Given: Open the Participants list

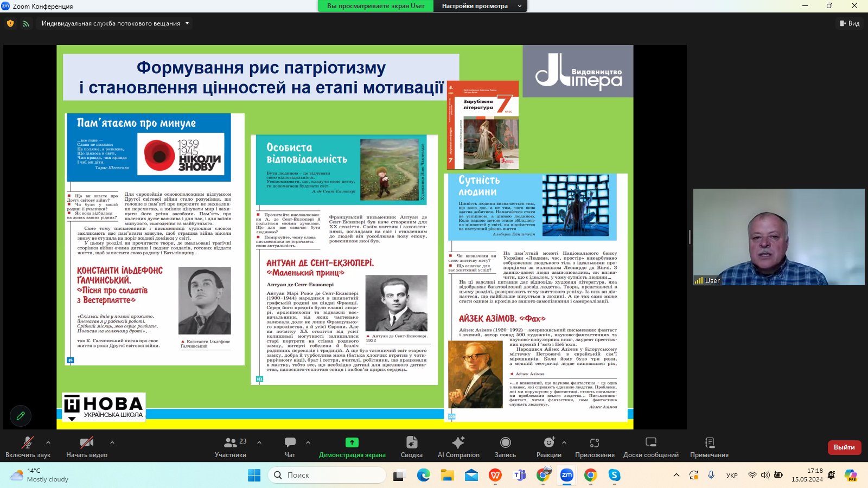Looking at the screenshot, I should pyautogui.click(x=231, y=447).
